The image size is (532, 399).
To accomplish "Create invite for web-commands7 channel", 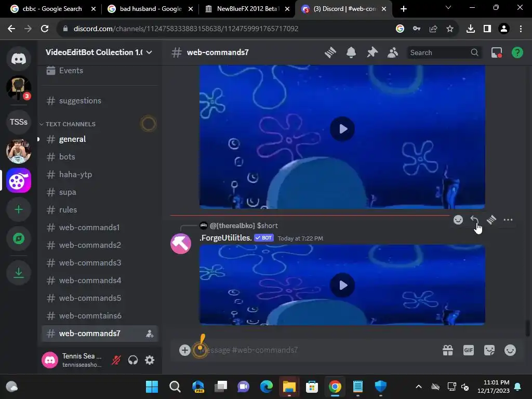I will click(150, 334).
